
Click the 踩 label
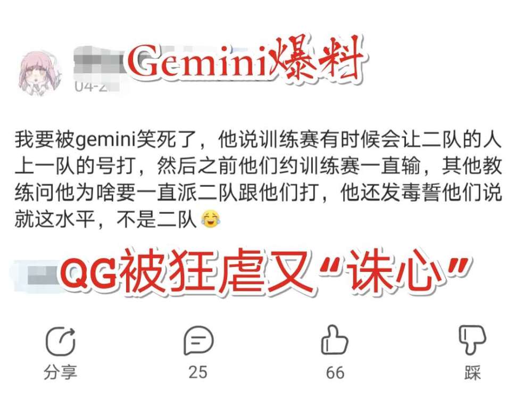tap(472, 372)
